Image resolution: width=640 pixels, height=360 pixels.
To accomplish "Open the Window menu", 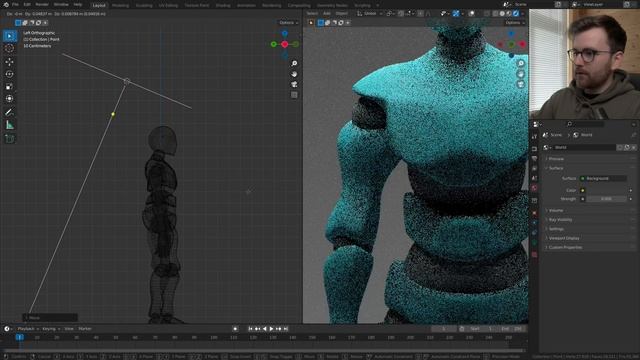I will coord(61,4).
